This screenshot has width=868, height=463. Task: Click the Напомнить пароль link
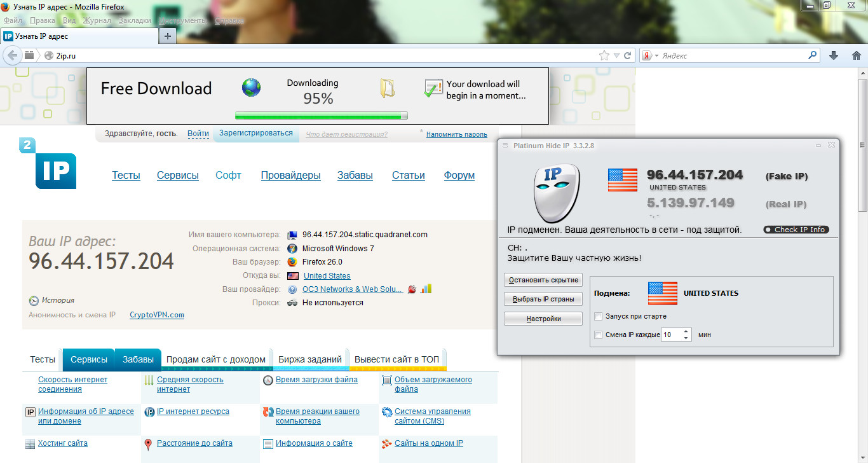click(x=457, y=134)
